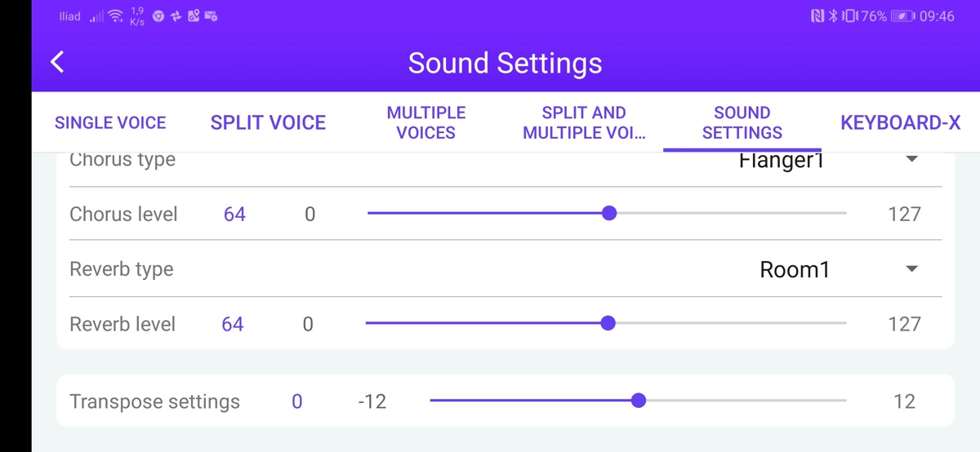Tap the Chrome notification icon
This screenshot has height=452, width=980.
(x=158, y=16)
